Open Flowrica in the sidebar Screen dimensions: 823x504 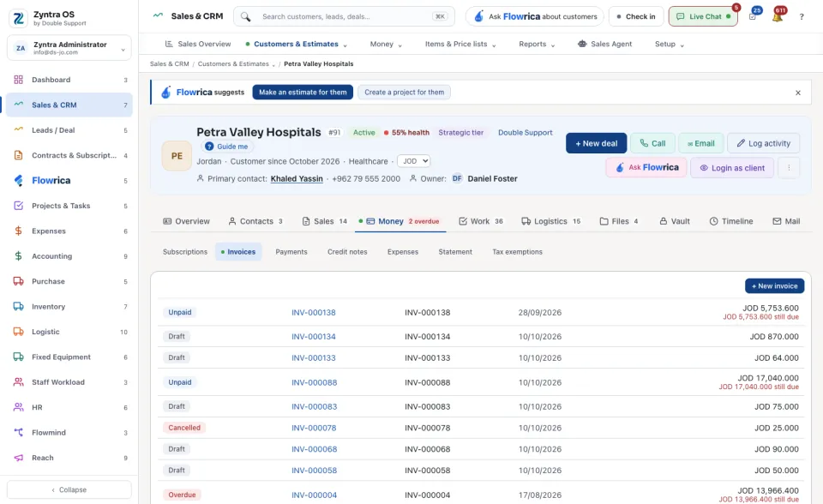click(69, 181)
